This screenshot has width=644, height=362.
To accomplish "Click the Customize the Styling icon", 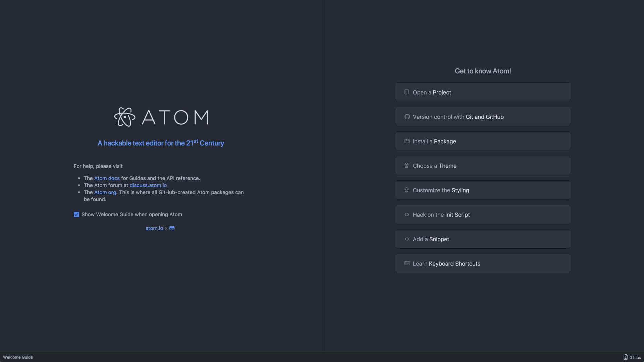I will (407, 190).
